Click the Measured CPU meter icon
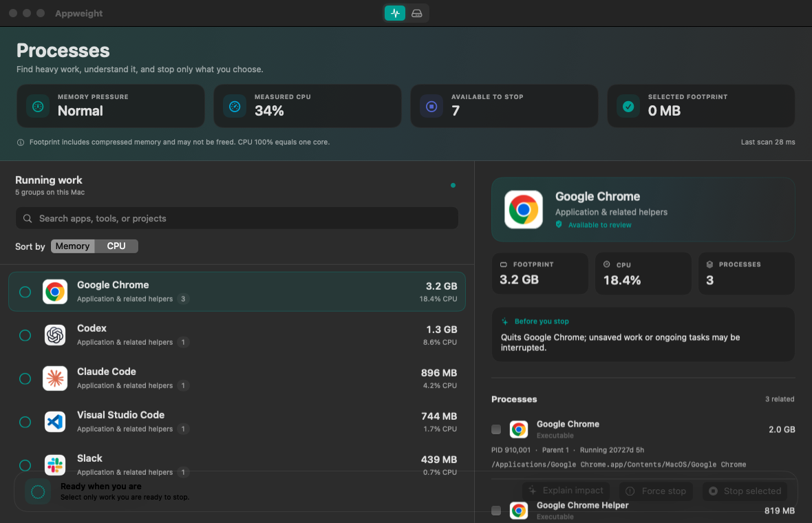This screenshot has width=812, height=523. (x=235, y=107)
